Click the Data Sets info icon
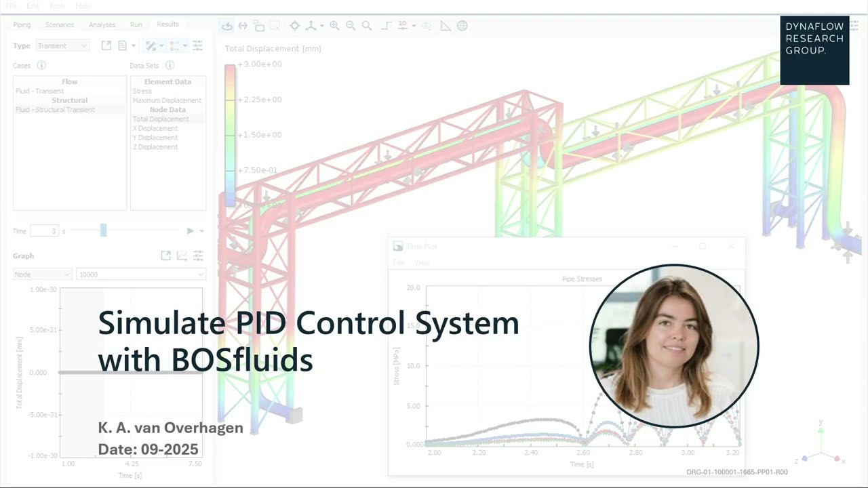 coord(170,66)
